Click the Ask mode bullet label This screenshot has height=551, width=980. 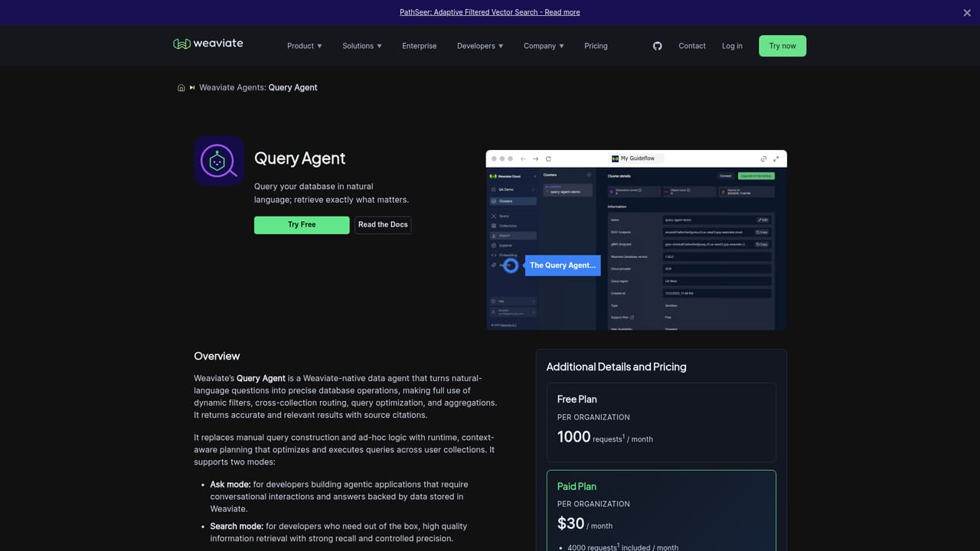click(230, 484)
